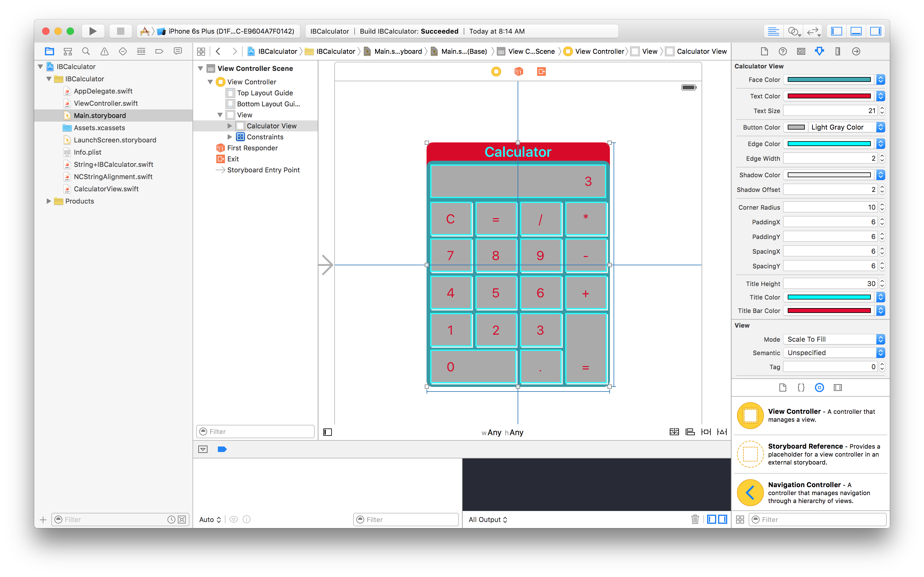Click the wAny hAny size class button
This screenshot has height=577, width=924.
pos(502,432)
